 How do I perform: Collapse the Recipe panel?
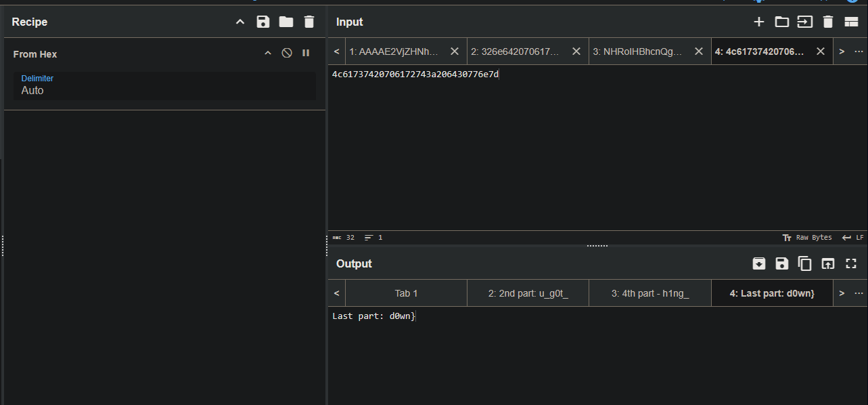pos(240,22)
